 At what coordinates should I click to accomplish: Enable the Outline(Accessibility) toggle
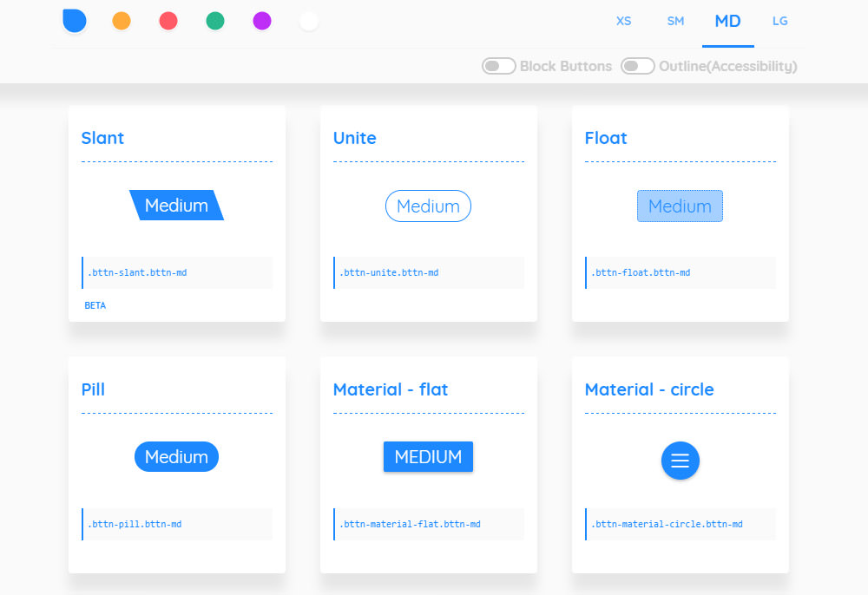coord(637,65)
